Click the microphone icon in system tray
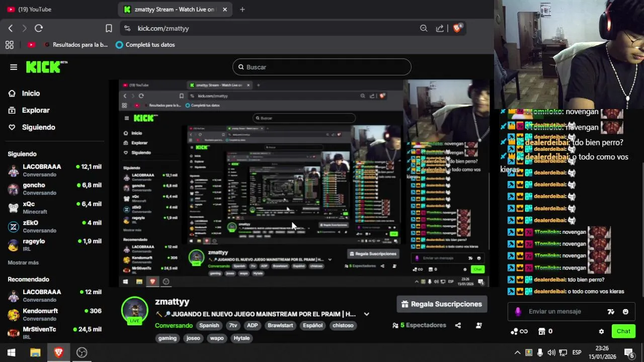The height and width of the screenshot is (362, 644). coord(540,352)
